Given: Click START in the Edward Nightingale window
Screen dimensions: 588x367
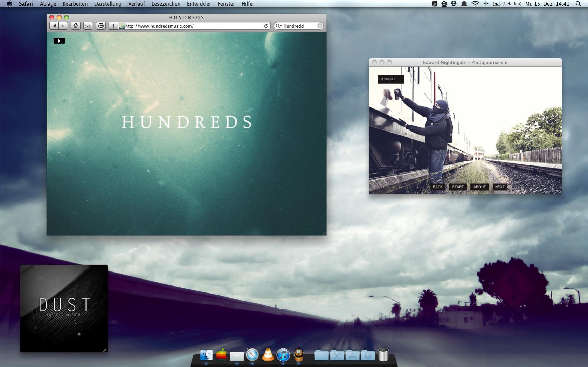Looking at the screenshot, I should (x=458, y=187).
